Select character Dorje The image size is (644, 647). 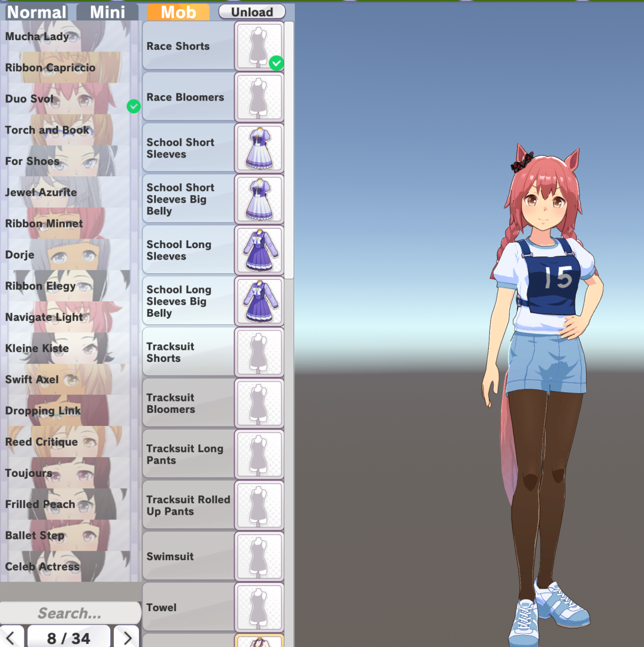point(70,255)
